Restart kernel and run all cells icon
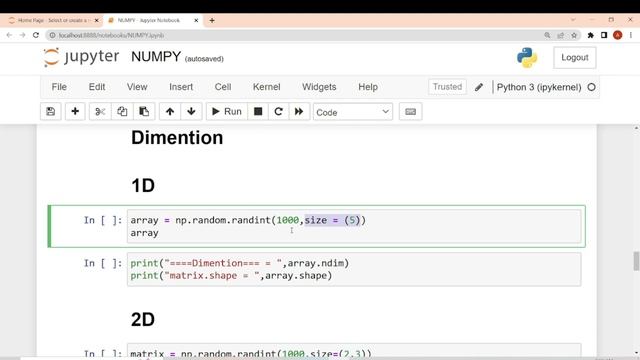The width and height of the screenshot is (640, 360). tap(299, 111)
